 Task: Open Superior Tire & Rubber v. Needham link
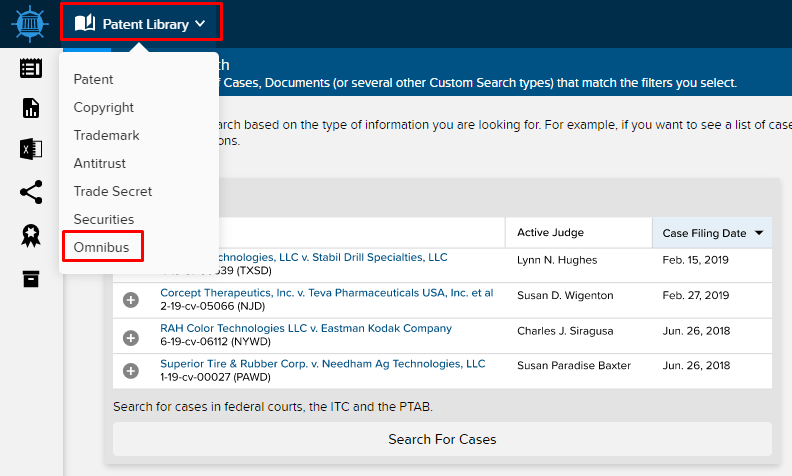click(x=323, y=364)
